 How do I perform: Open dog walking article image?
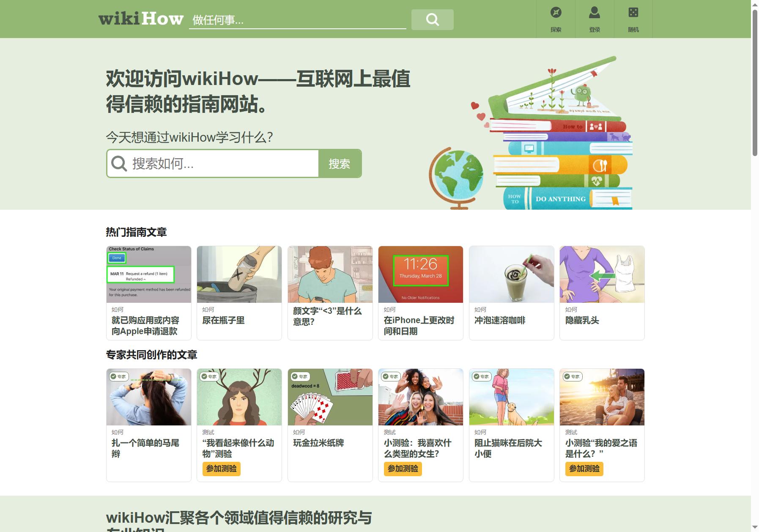[x=512, y=397]
